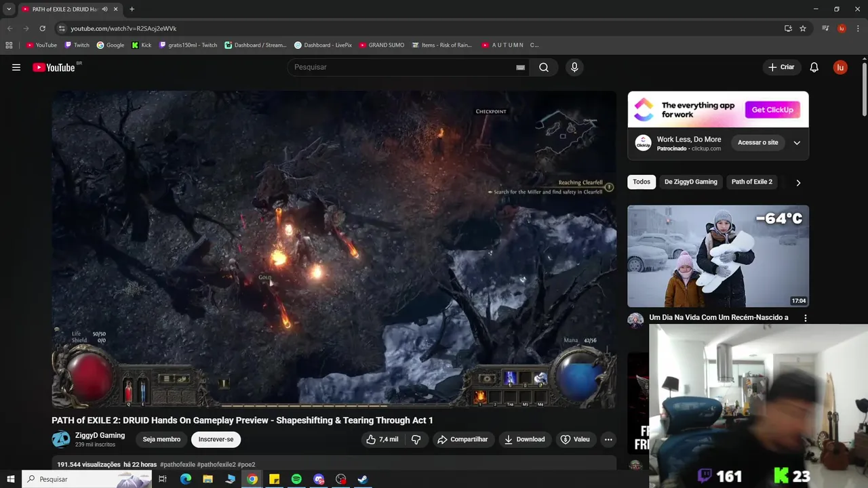Viewport: 868px width, 488px height.
Task: Open ZiggyD Gaming channel avatar
Action: click(x=60, y=439)
